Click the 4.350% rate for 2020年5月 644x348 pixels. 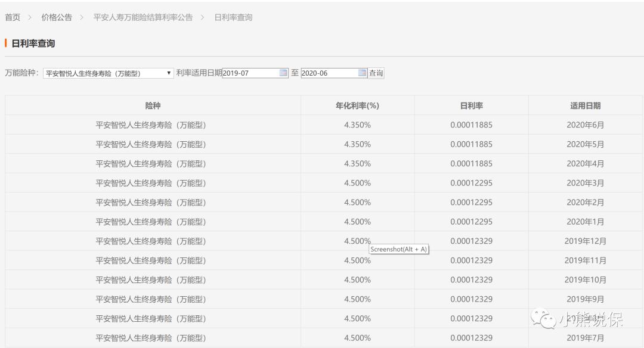358,144
